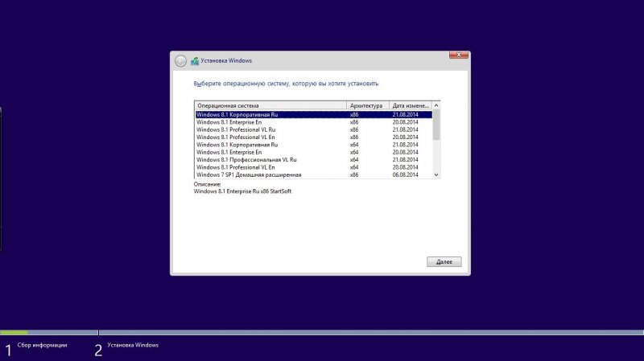Image resolution: width=644 pixels, height=361 pixels.
Task: Click the Описание label
Action: 207,184
